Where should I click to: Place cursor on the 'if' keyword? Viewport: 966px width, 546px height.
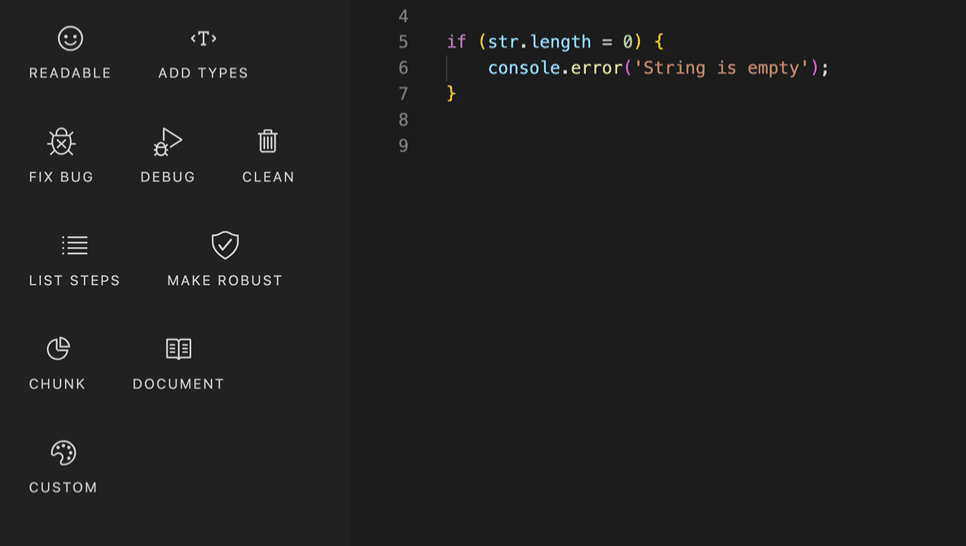(x=456, y=42)
